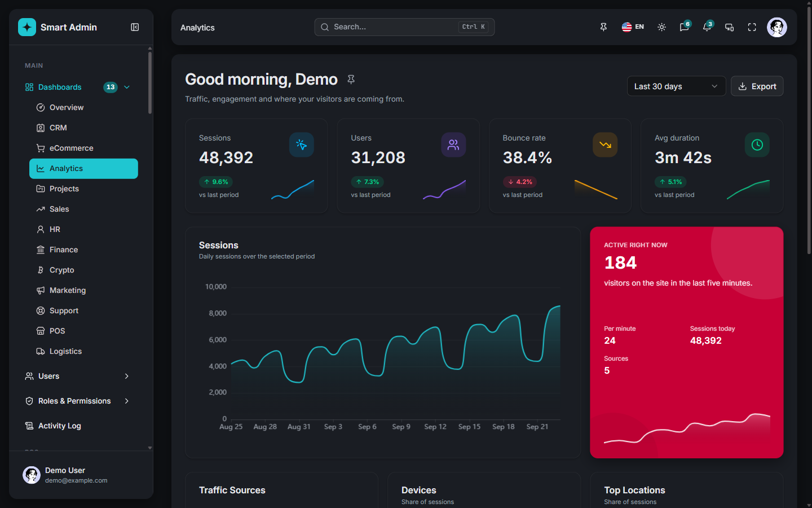This screenshot has width=812, height=508.
Task: Click the screens/devices icon in header
Action: [729, 27]
